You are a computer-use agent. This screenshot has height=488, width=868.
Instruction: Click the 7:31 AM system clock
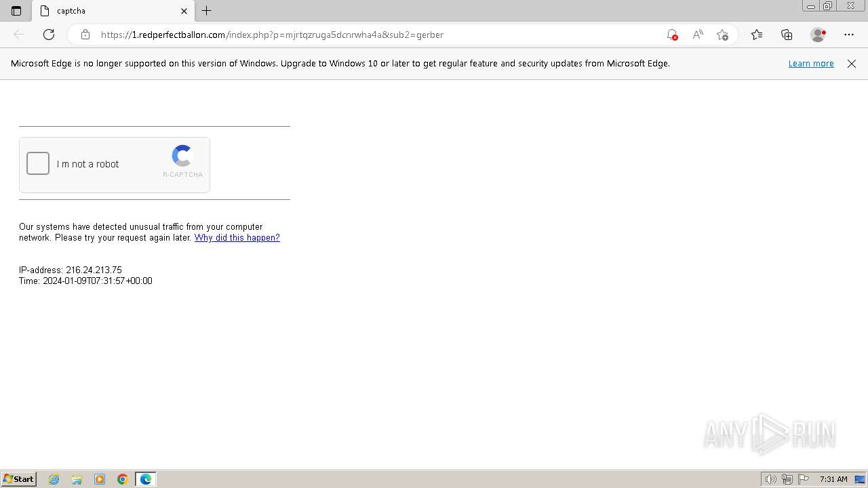tap(833, 479)
